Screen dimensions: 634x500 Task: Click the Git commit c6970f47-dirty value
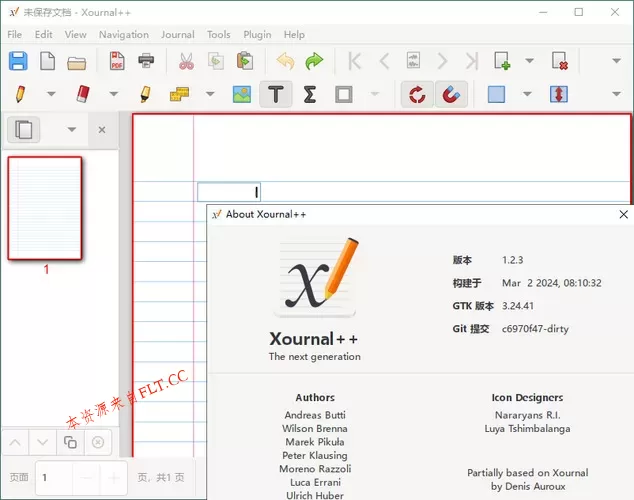pyautogui.click(x=535, y=329)
